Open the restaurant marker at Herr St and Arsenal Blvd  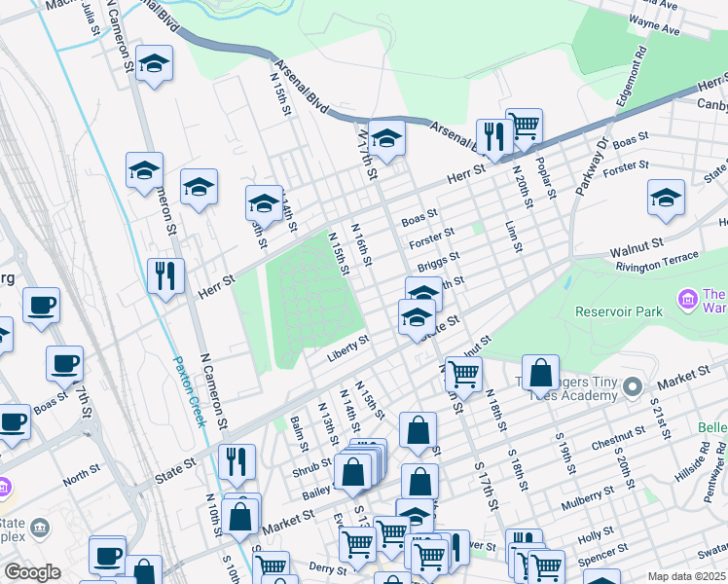coord(494,139)
